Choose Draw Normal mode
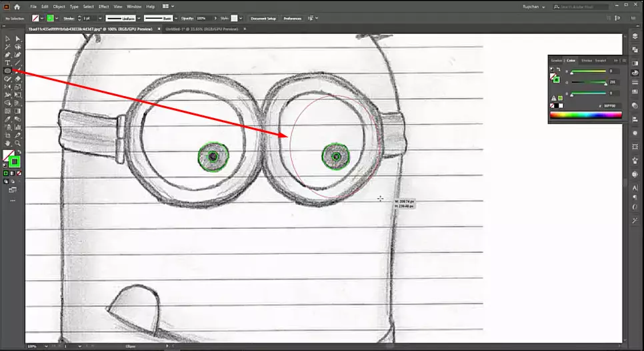The height and width of the screenshot is (351, 644). [6, 182]
